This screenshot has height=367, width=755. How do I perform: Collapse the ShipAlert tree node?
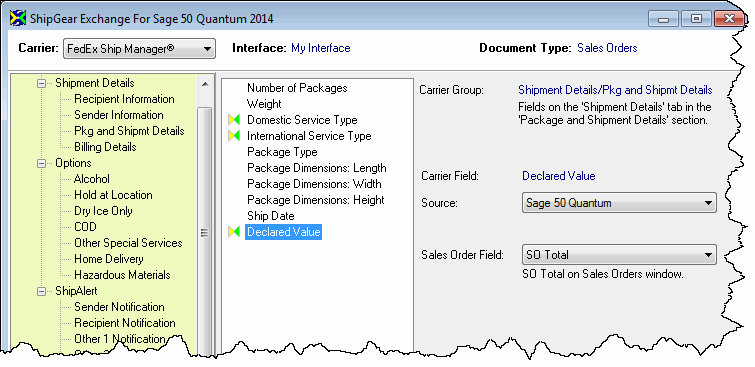coord(42,291)
